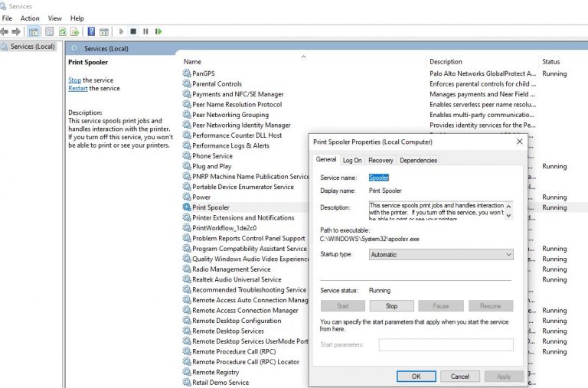588x388 pixels.
Task: Click the Export List toolbar icon
Action: [74, 31]
